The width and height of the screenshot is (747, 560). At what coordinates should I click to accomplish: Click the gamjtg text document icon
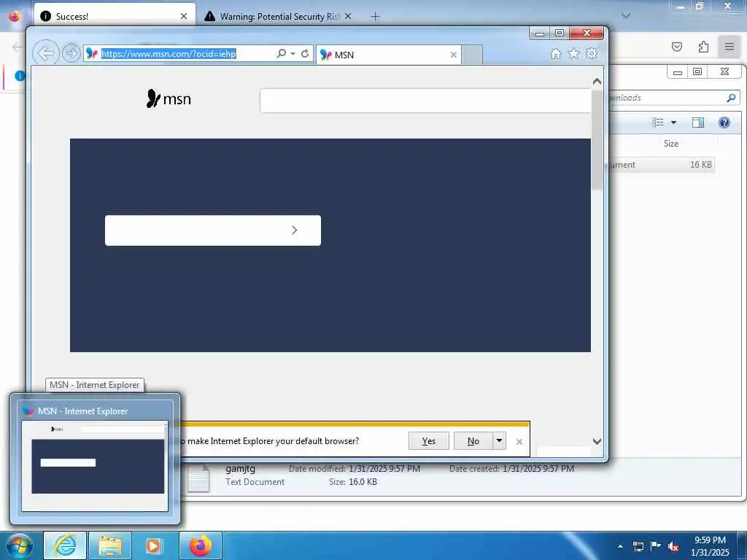(x=198, y=478)
